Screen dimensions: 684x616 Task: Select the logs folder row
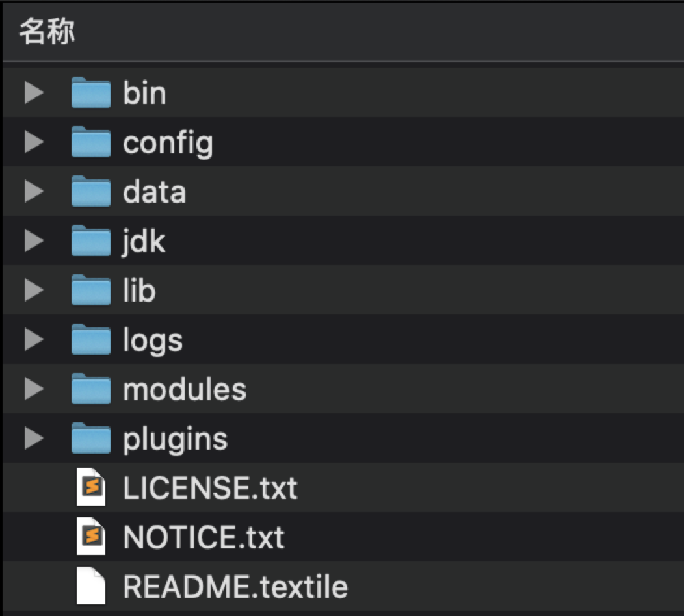click(x=390, y=340)
